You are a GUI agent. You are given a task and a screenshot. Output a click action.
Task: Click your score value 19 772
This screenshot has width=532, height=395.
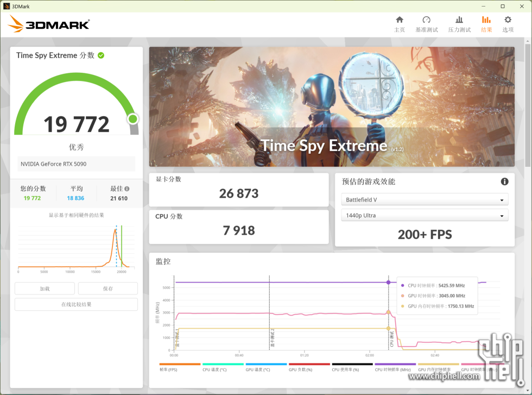point(32,198)
